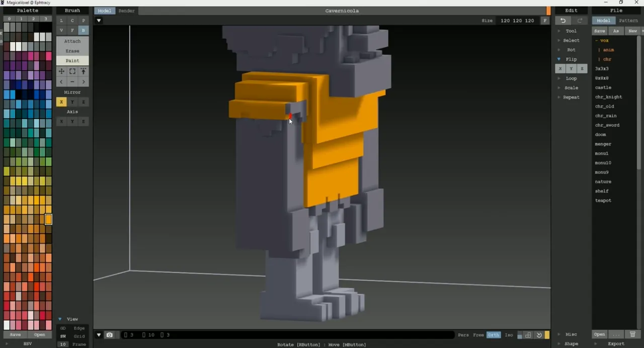Image resolution: width=644 pixels, height=348 pixels.
Task: Select the C center brush mode
Action: [72, 21]
